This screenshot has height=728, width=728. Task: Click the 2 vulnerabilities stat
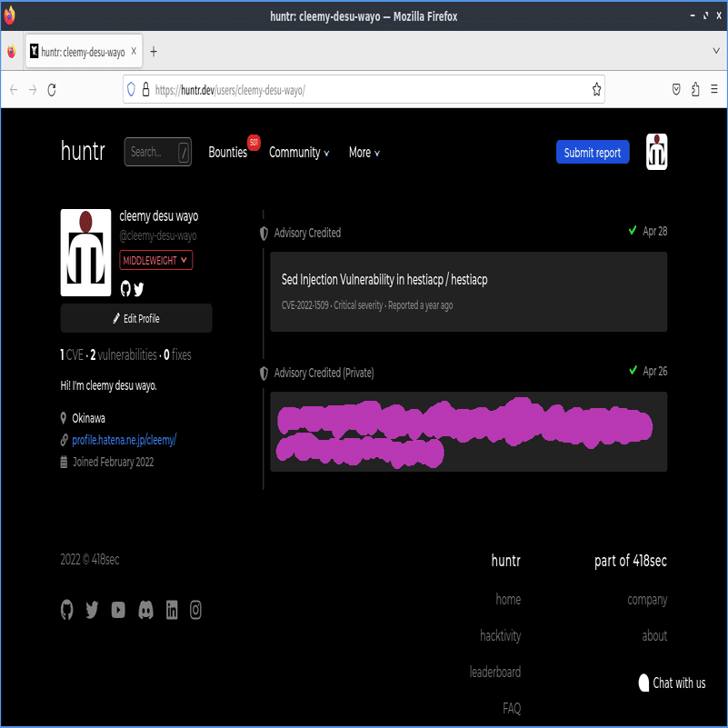(x=124, y=354)
